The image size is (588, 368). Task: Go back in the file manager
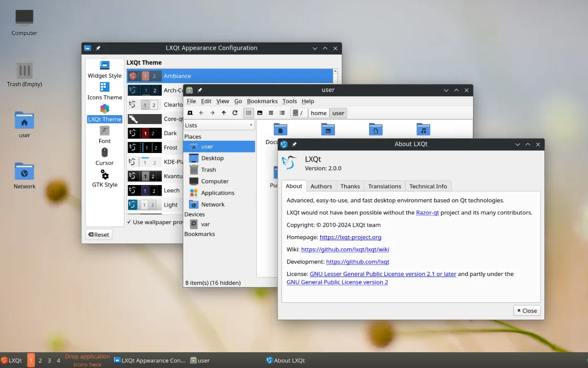[x=202, y=113]
